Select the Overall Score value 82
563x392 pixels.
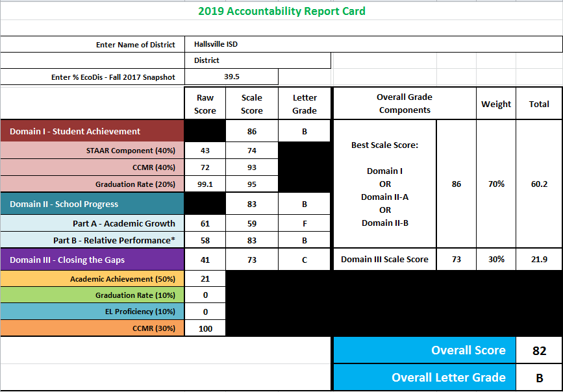[539, 350]
